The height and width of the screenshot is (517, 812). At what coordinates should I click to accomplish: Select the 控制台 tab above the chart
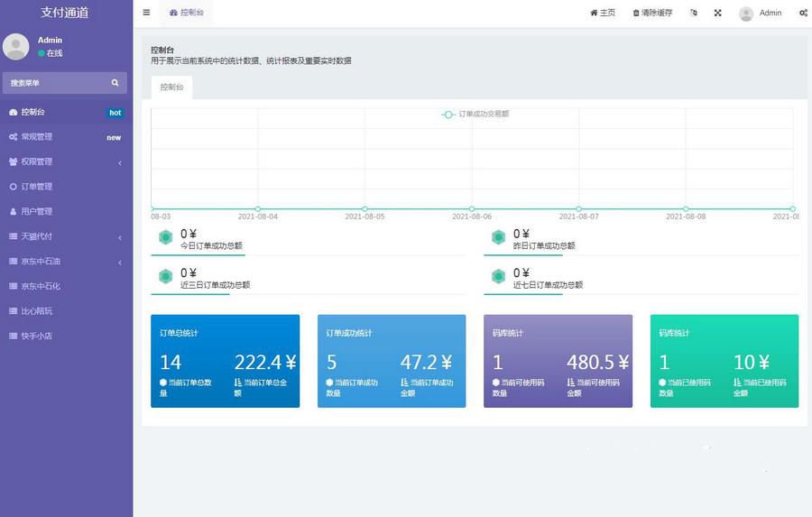coord(171,87)
